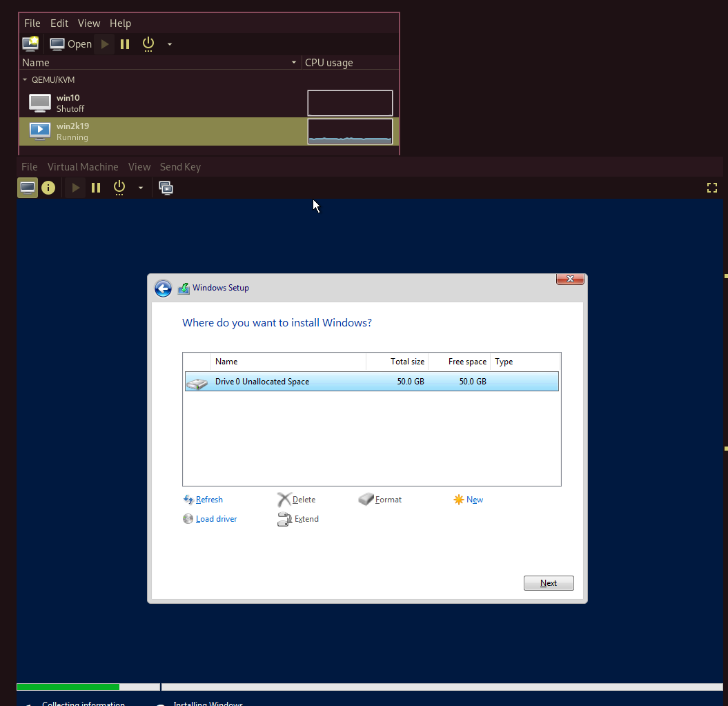Show virtual hardware details info icon
The image size is (728, 706).
tap(48, 188)
